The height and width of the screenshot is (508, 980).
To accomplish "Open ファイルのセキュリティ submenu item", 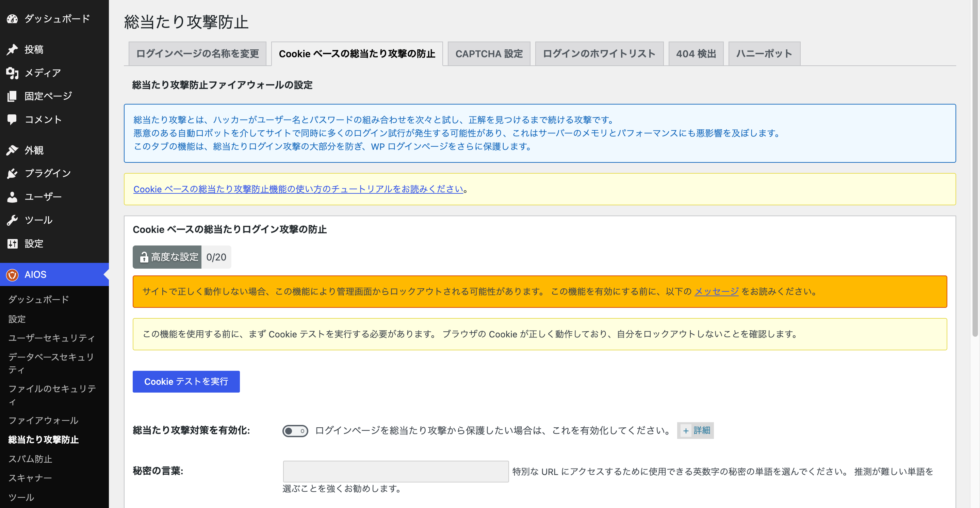I will point(52,395).
